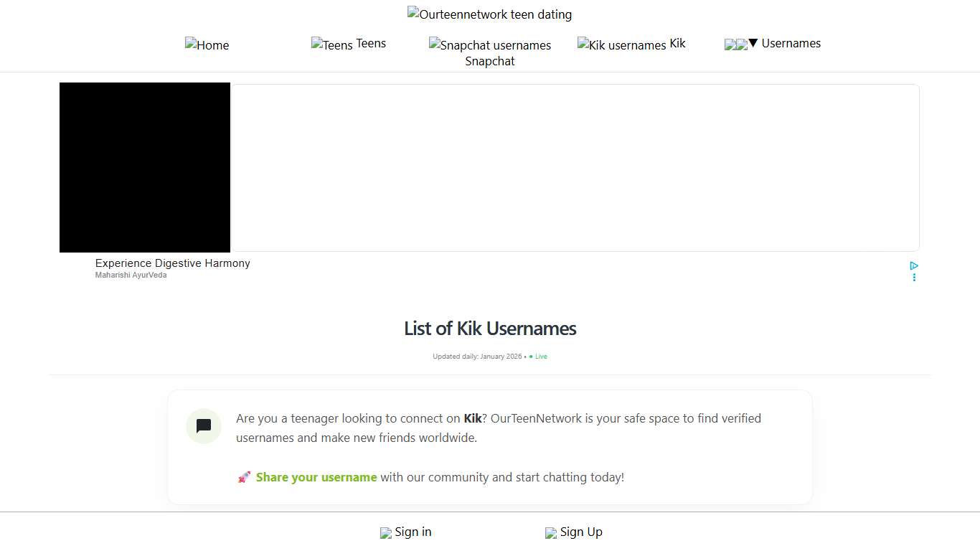
Task: Click the Maharishi AyurVeda advertiser link
Action: point(131,275)
